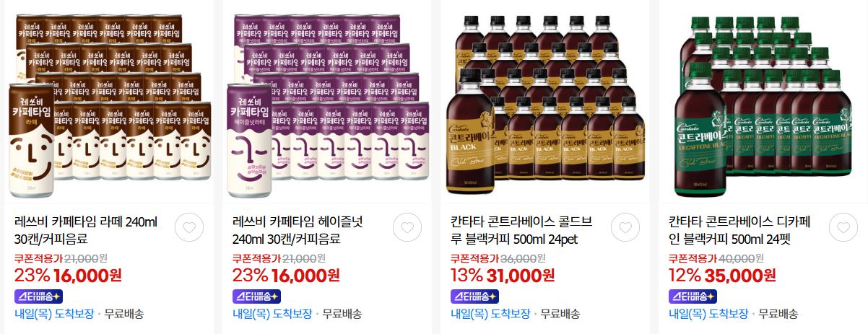This screenshot has height=334, width=868.
Task: Click the Star Delivery badge under Latte 240ml
Action: (x=38, y=296)
